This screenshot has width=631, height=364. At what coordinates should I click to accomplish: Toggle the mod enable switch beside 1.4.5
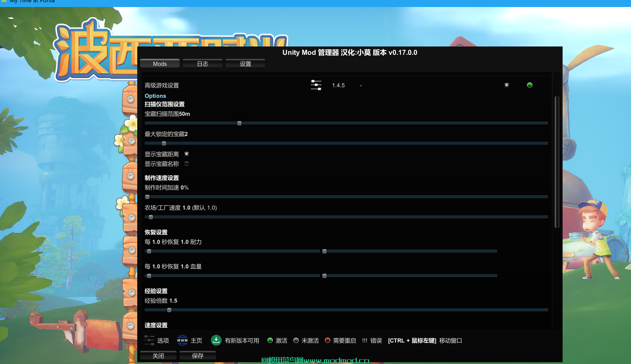pos(506,85)
